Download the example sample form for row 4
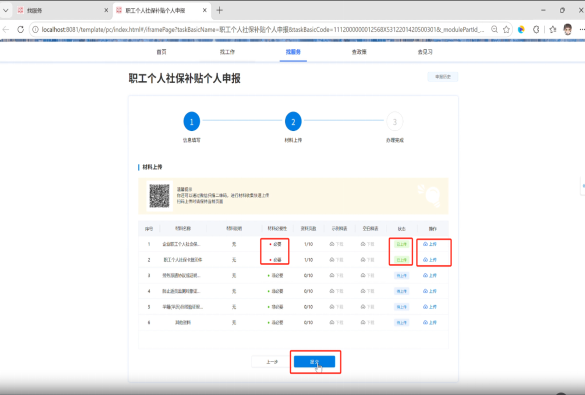 tap(336, 291)
